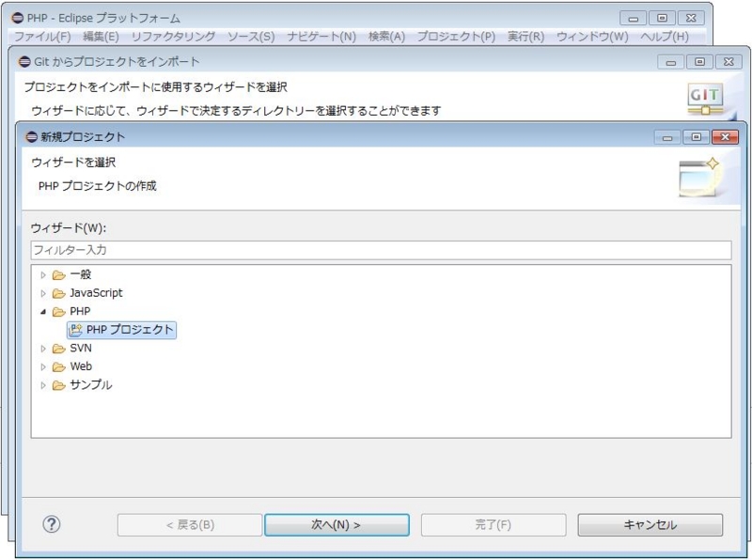Viewport: 752px width, 560px height.
Task: Click the Web folder icon
Action: pos(58,366)
